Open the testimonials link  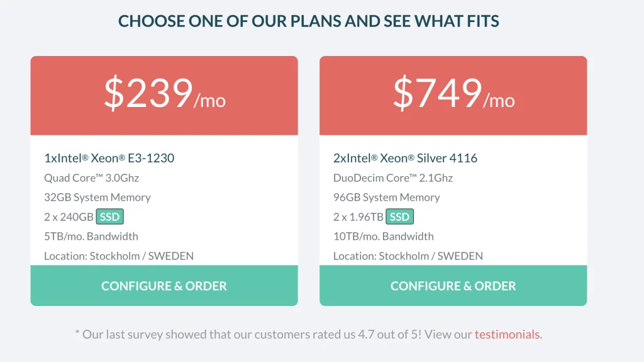tap(508, 334)
